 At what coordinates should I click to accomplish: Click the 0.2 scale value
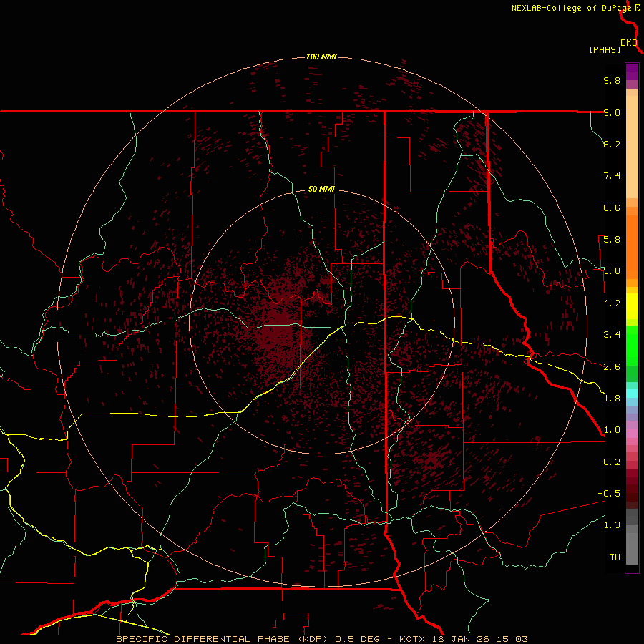click(612, 462)
